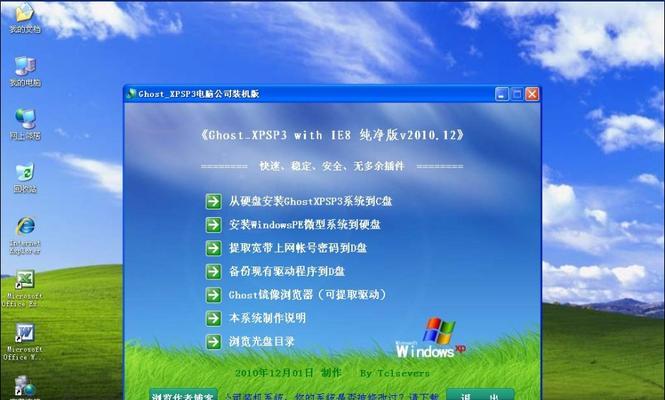The width and height of the screenshot is (665, 400).
Task: Select 从硬盘安装GhostXPSP3系统到C盘 option text
Action: (x=310, y=201)
